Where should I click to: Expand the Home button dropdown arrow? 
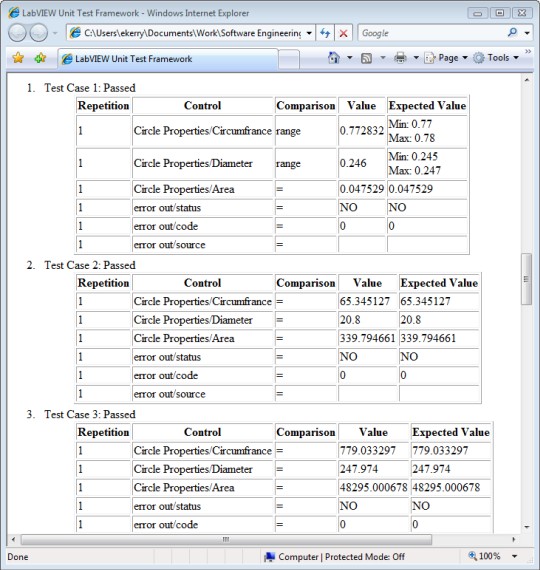[x=349, y=57]
